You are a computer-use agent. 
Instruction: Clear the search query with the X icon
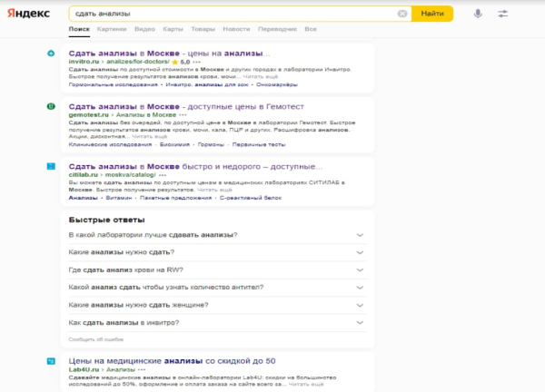click(402, 14)
